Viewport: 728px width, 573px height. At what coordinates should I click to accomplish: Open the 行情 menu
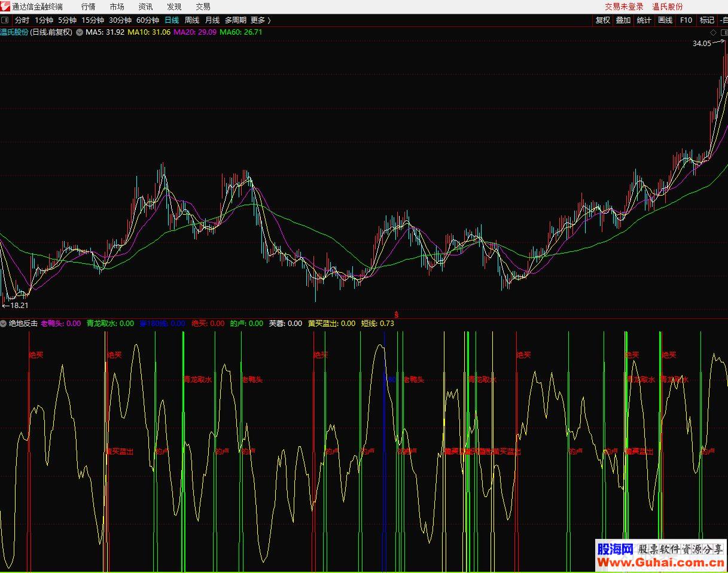(88, 7)
